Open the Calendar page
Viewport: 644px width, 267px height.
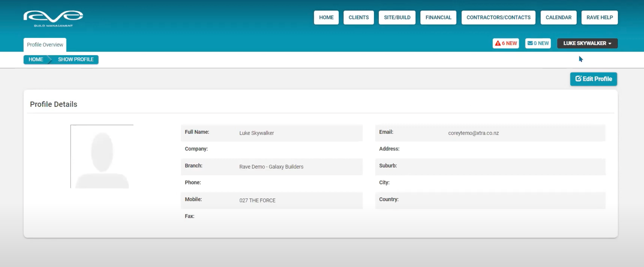click(x=558, y=17)
